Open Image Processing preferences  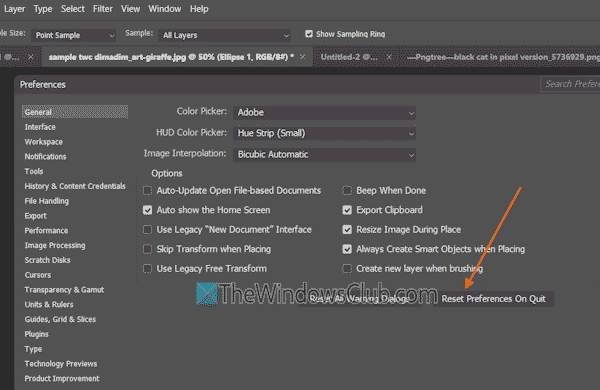click(55, 245)
